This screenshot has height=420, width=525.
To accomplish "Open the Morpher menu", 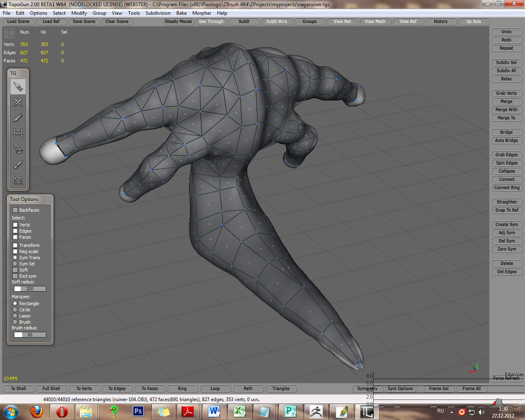I will tap(202, 13).
